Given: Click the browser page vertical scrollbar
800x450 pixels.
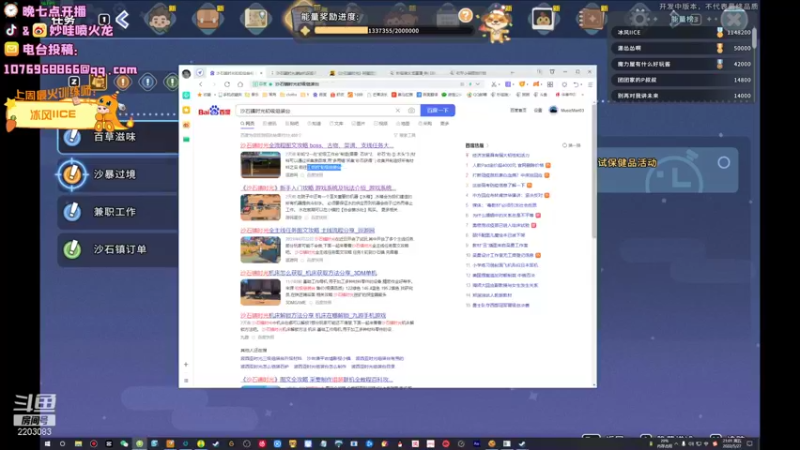Looking at the screenshot, I should tap(594, 173).
